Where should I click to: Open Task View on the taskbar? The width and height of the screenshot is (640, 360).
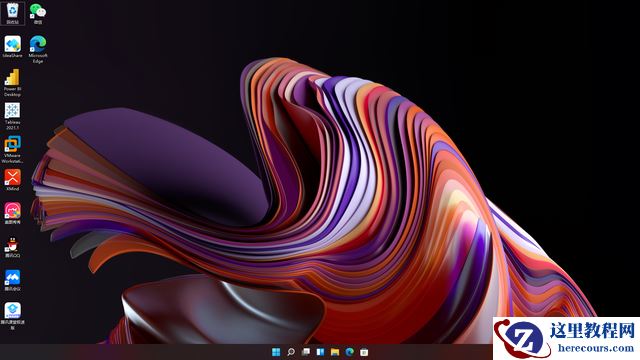pyautogui.click(x=306, y=352)
